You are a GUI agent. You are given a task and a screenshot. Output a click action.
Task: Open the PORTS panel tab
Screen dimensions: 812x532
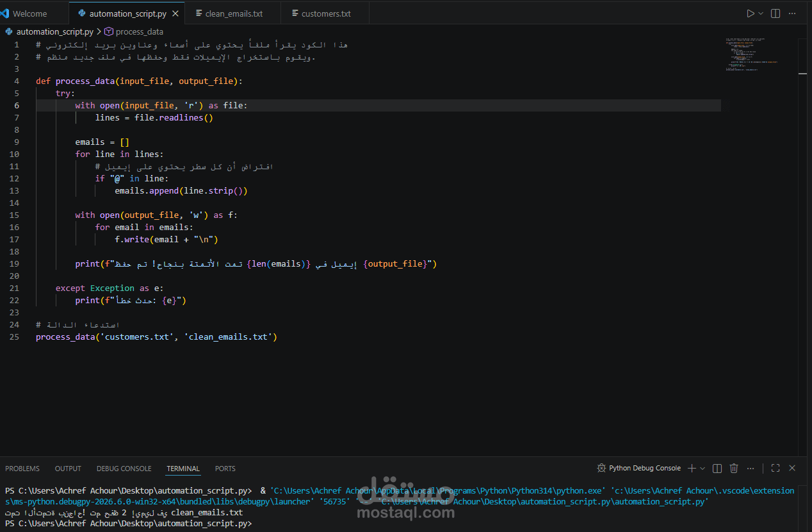[225, 469]
